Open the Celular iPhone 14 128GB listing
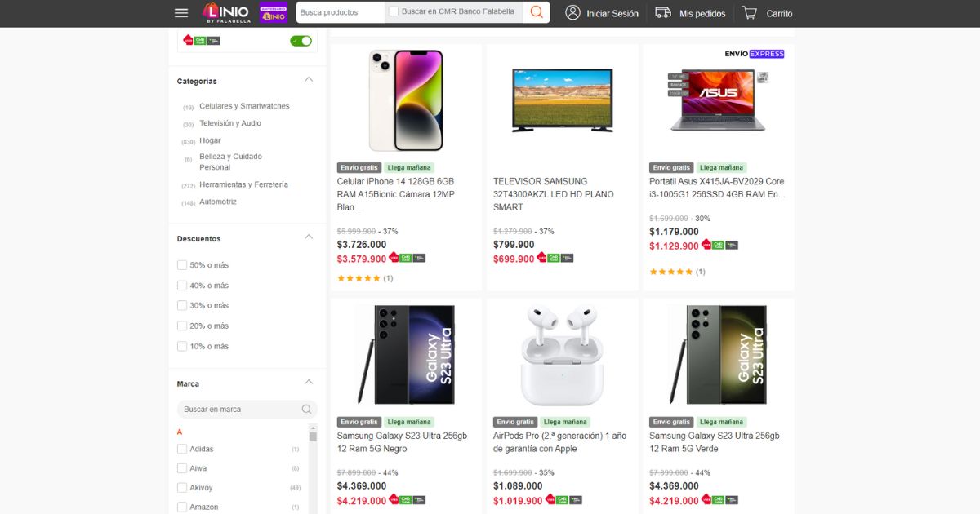Image resolution: width=980 pixels, height=514 pixels. coord(395,194)
